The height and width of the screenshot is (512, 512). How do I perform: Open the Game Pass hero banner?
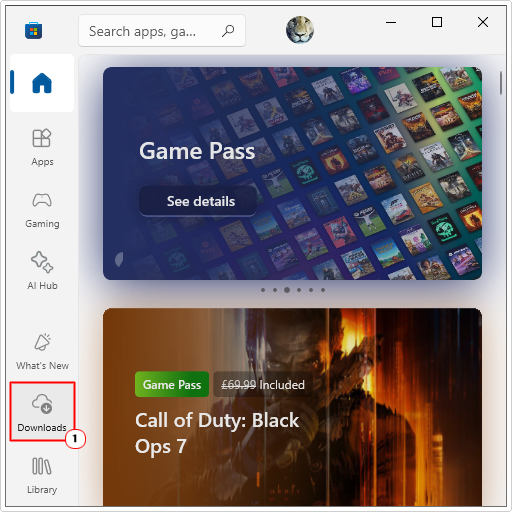point(292,173)
